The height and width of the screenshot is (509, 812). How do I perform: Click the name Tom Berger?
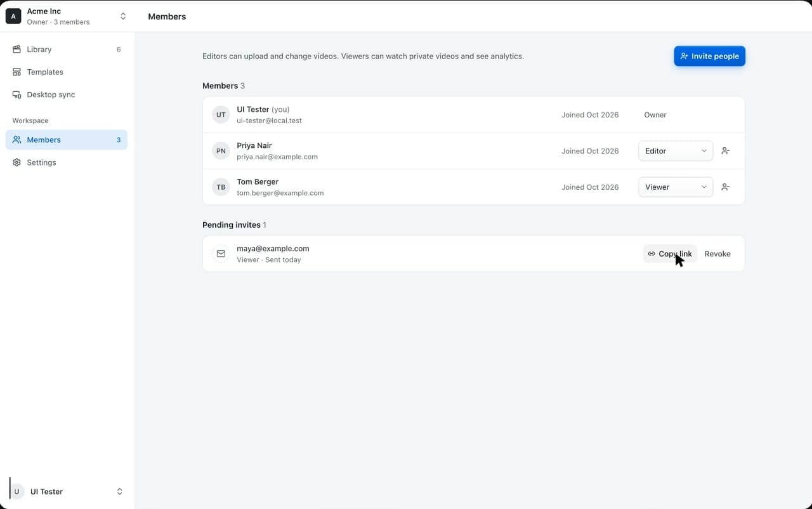pos(258,182)
